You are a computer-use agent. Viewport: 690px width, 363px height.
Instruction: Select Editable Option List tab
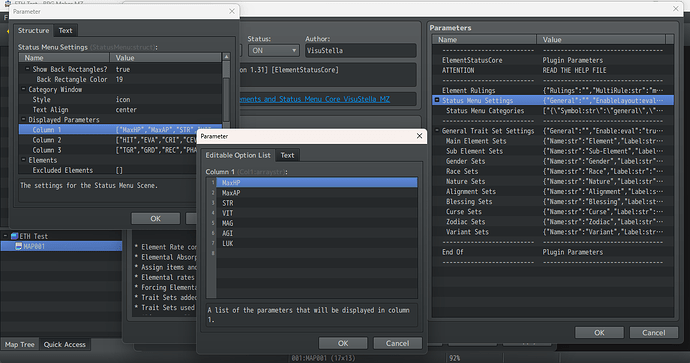click(238, 155)
